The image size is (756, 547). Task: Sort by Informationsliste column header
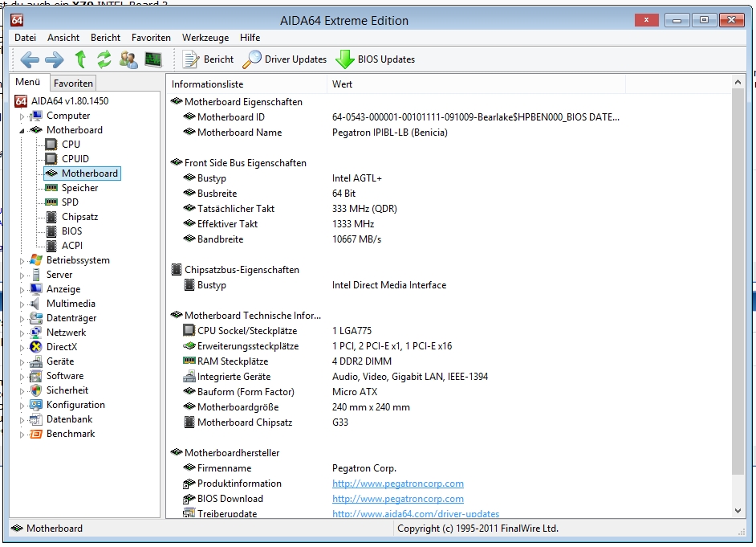tap(247, 84)
